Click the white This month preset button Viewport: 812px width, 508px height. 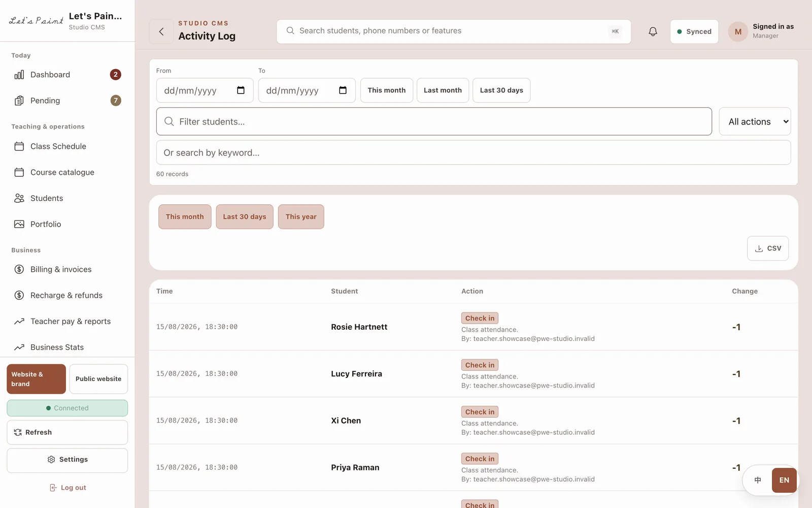pyautogui.click(x=387, y=90)
